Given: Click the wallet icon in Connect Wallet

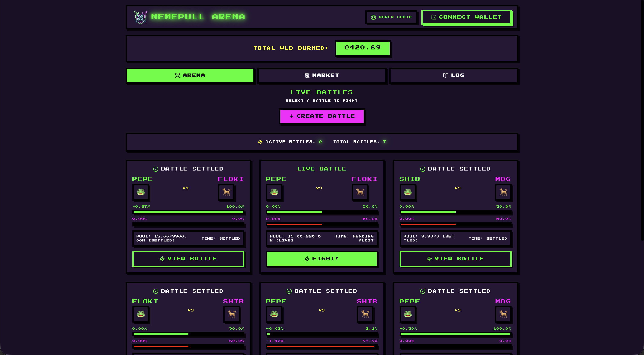Looking at the screenshot, I should 434,17.
